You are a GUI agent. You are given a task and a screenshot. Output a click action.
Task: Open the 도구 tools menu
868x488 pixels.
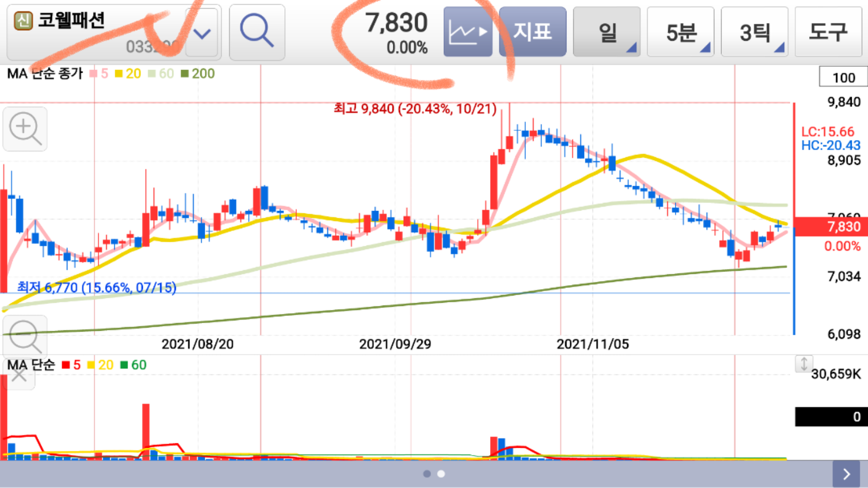[828, 32]
